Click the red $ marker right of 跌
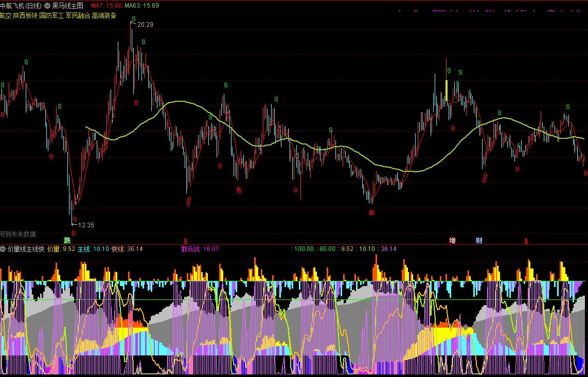 [x=186, y=241]
